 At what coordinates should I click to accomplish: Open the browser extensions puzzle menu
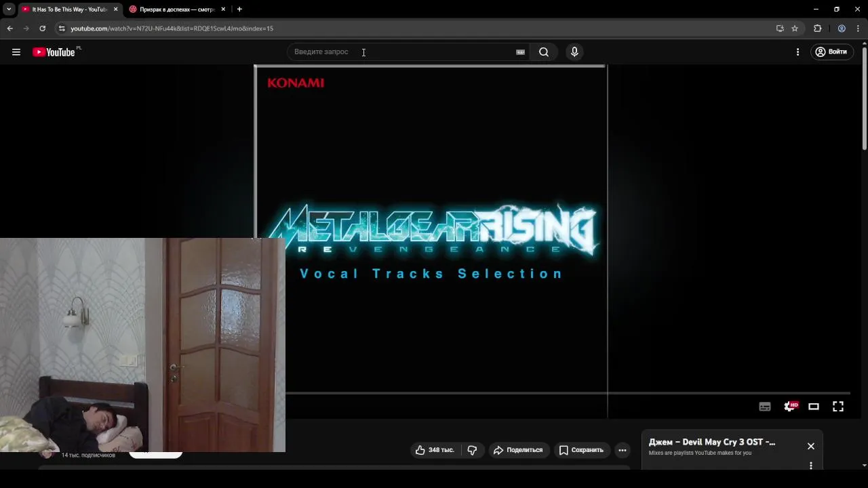tap(817, 28)
